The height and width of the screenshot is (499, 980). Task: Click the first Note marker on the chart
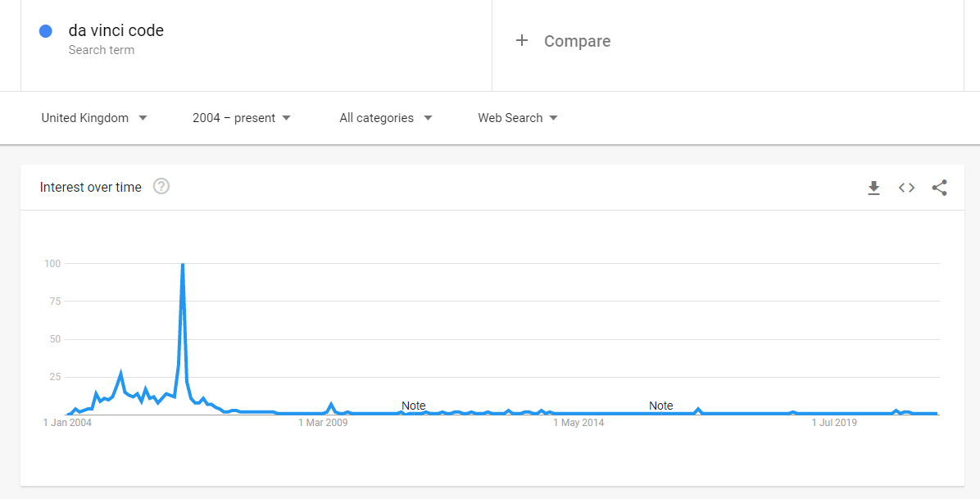coord(413,406)
